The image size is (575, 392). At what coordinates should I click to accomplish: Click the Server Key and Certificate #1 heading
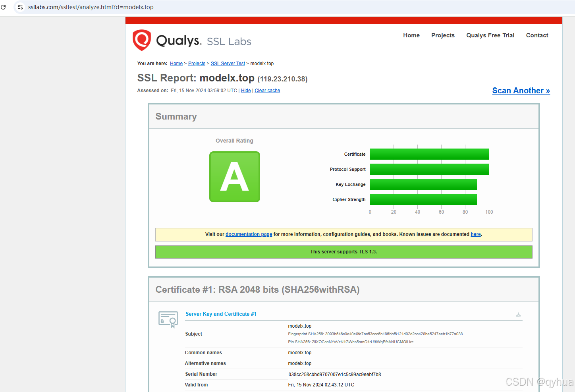[x=221, y=314]
